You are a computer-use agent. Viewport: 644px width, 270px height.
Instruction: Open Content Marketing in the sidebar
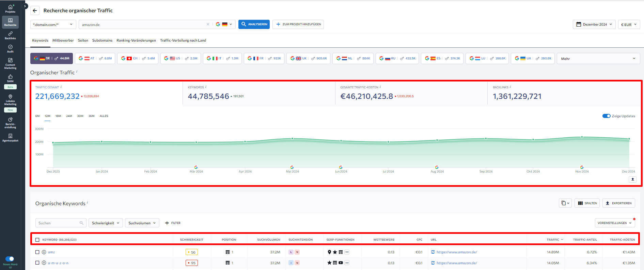pos(10,63)
